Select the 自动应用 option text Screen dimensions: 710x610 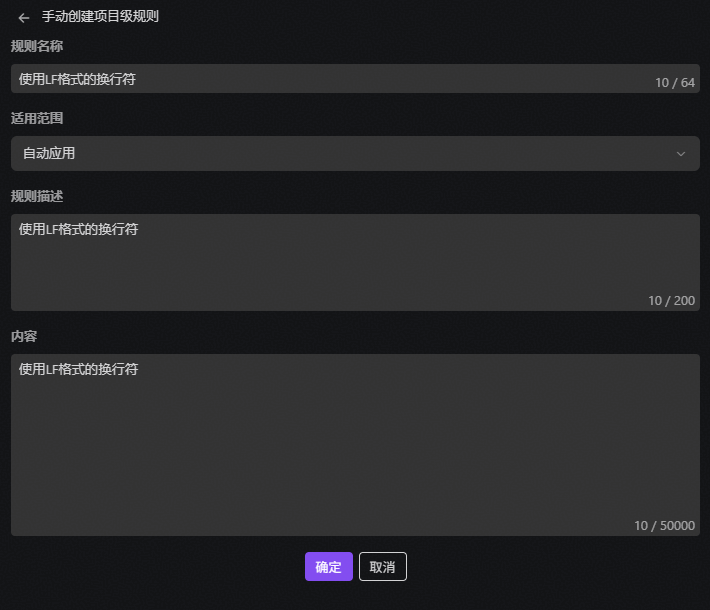click(x=49, y=154)
